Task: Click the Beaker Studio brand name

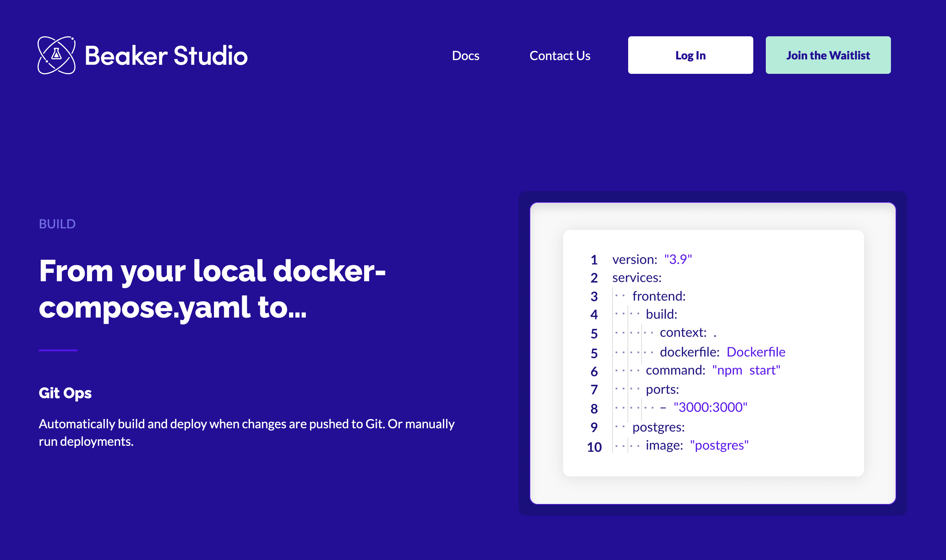Action: (166, 55)
